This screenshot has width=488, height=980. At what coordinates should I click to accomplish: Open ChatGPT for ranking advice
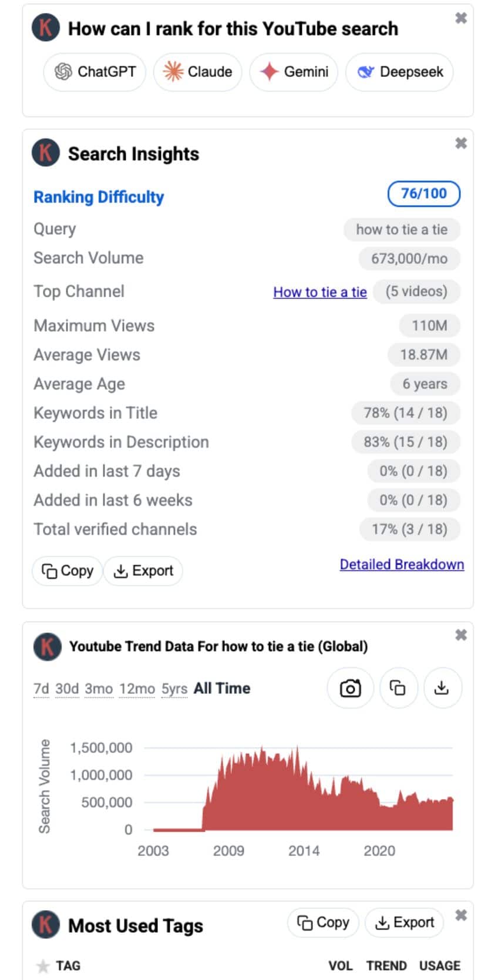[95, 72]
